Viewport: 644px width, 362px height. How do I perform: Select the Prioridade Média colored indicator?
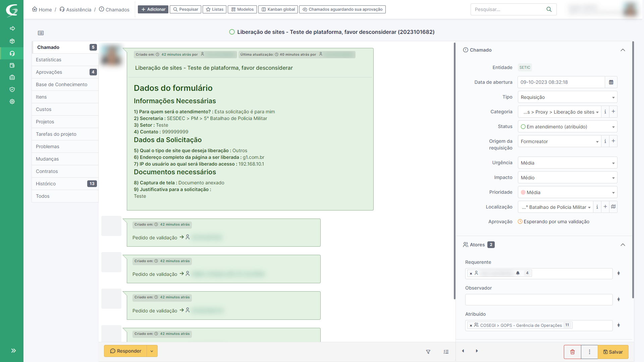(x=523, y=192)
